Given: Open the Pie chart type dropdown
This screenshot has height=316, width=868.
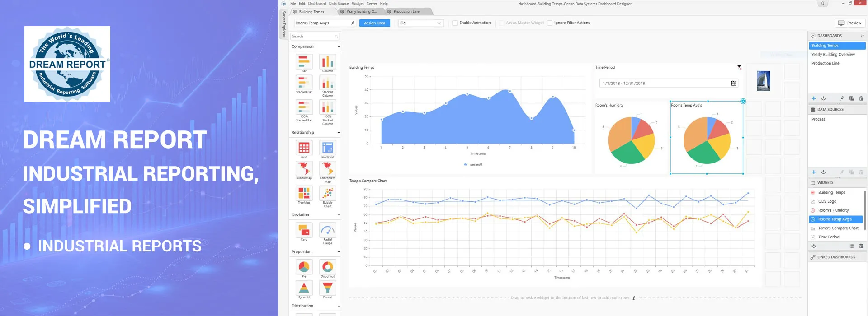Looking at the screenshot, I should 420,23.
